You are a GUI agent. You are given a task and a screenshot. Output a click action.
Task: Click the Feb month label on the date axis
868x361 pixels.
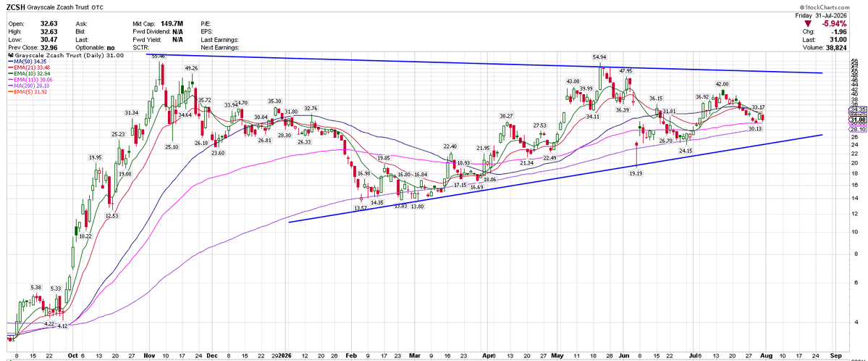pyautogui.click(x=353, y=354)
